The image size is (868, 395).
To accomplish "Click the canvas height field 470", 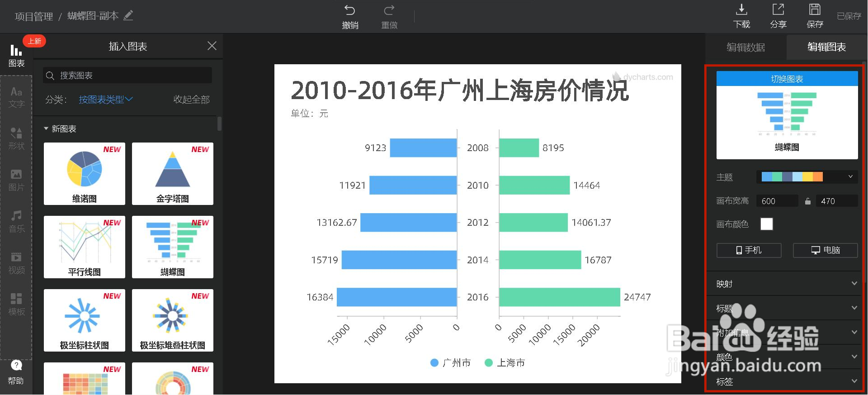I will [837, 201].
